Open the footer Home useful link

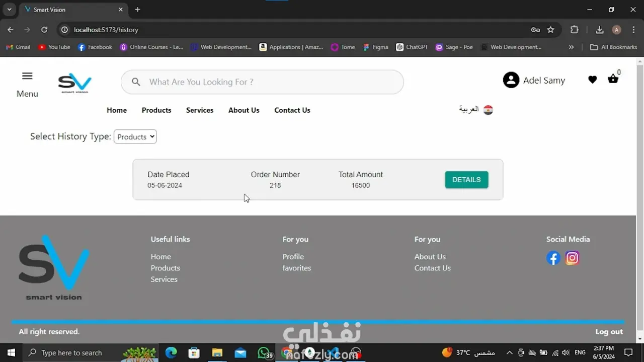point(161,257)
